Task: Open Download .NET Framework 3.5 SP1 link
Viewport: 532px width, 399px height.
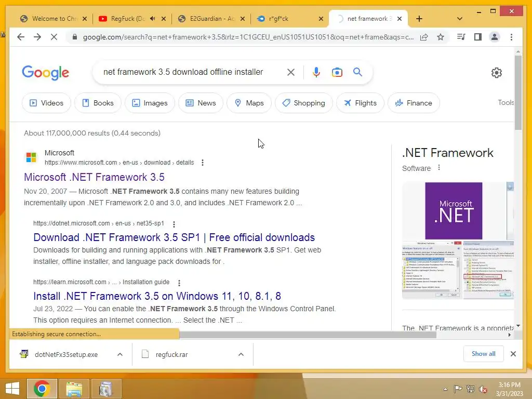Action: click(174, 237)
